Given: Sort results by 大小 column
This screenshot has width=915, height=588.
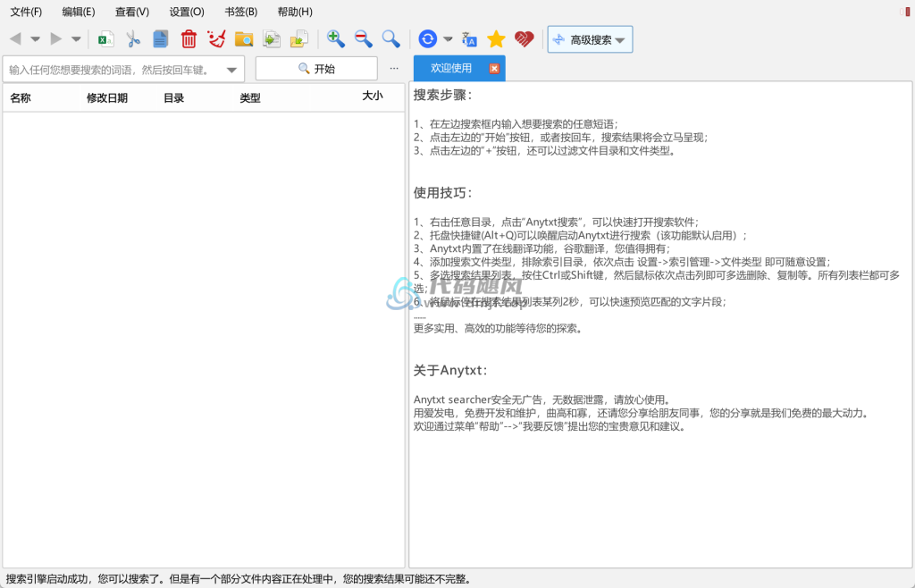Looking at the screenshot, I should click(373, 96).
